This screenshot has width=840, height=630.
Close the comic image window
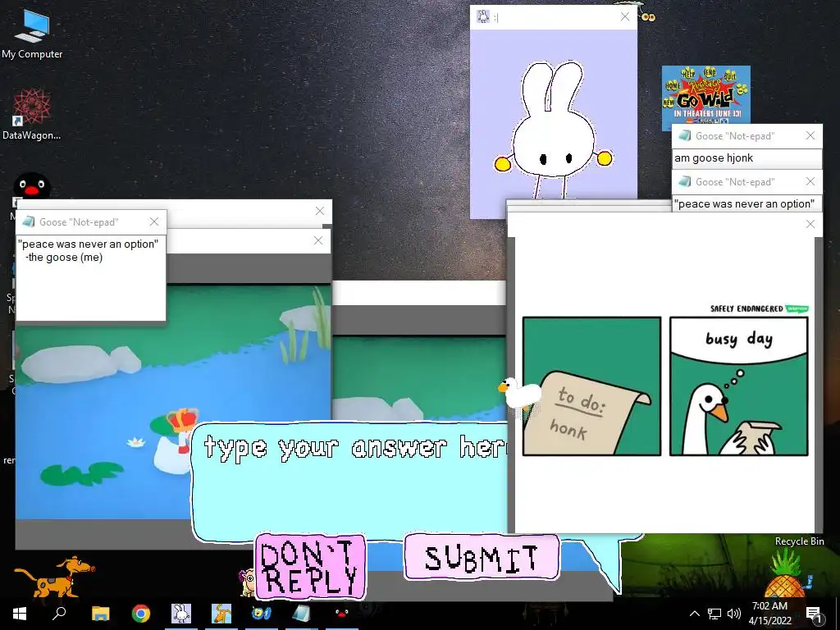[x=810, y=224]
